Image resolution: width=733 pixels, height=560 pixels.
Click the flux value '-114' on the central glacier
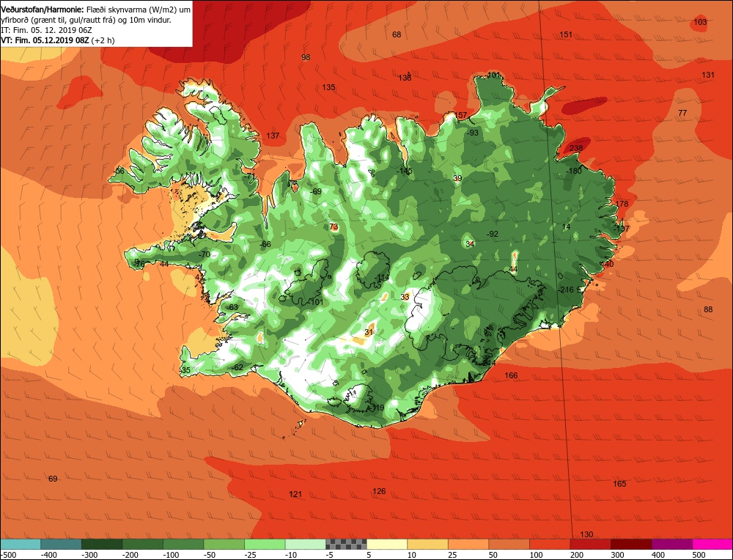(382, 278)
